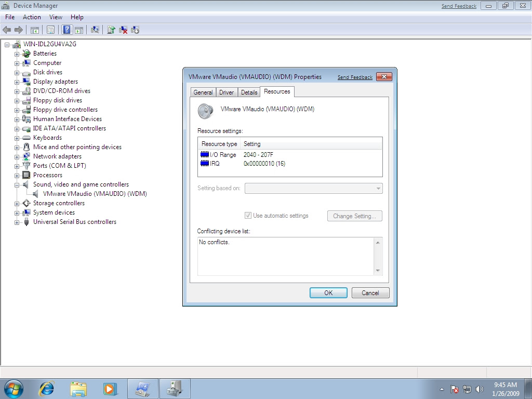532x399 pixels.
Task: Click the OK button
Action: point(328,293)
